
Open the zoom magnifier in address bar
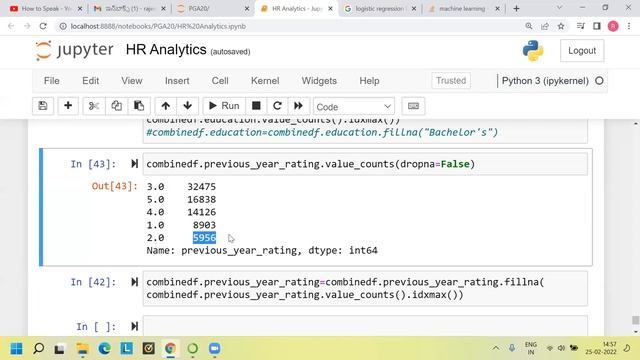pos(529,26)
